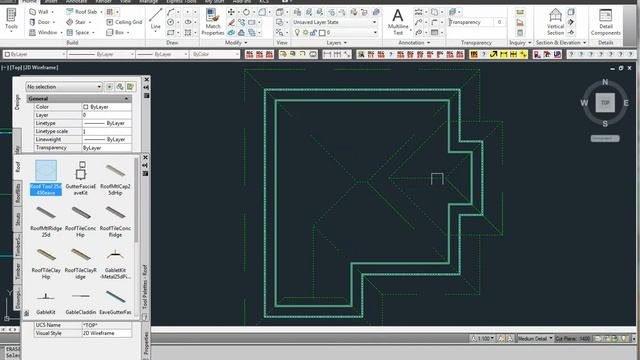The image size is (640, 360).
Task: Click the [Top] viewport view label
Action: [x=17, y=67]
